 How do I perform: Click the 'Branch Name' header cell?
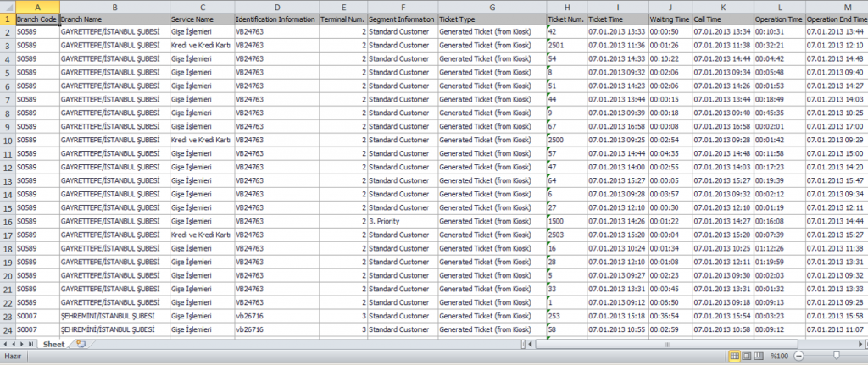click(114, 19)
